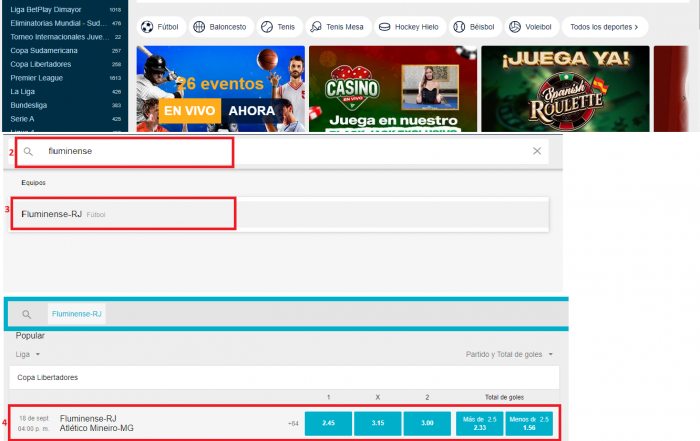Image resolution: width=700 pixels, height=441 pixels.
Task: Open La Liga in sidebar
Action: coord(65,92)
